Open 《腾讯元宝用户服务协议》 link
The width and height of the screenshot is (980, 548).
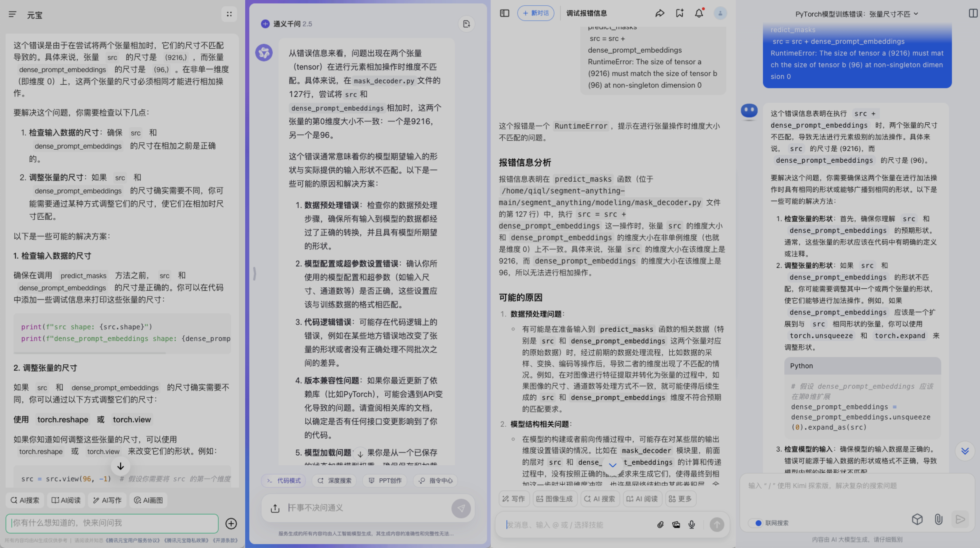pyautogui.click(x=133, y=540)
